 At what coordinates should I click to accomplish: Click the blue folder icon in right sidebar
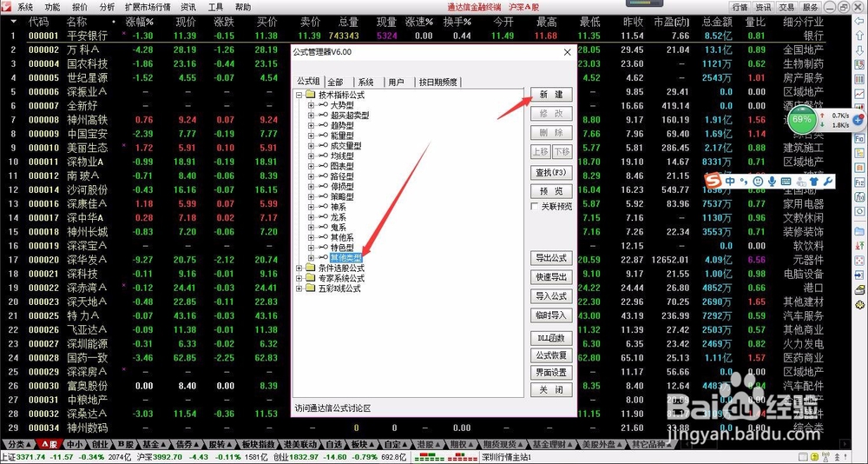859,230
